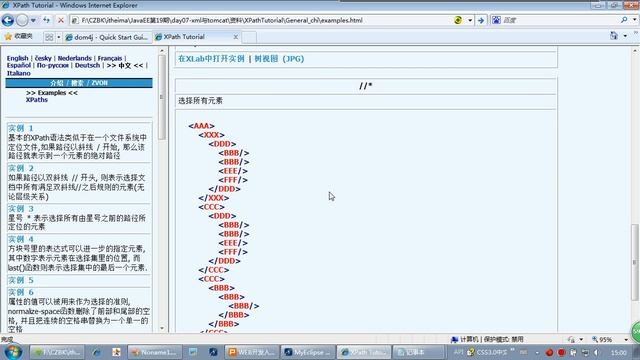The image size is (640, 360).
Task: Choose the Italiano language link
Action: [x=19, y=73]
